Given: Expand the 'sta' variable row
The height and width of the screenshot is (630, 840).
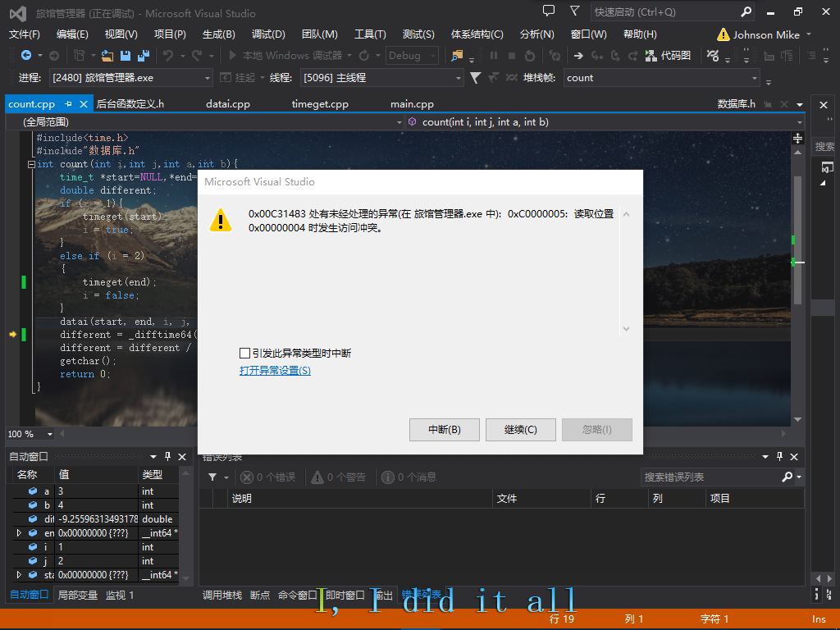Looking at the screenshot, I should [20, 575].
